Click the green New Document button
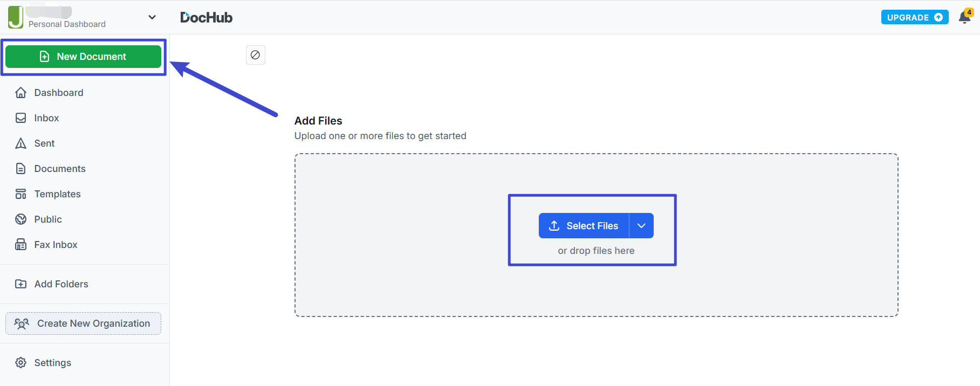980x386 pixels. pyautogui.click(x=83, y=57)
